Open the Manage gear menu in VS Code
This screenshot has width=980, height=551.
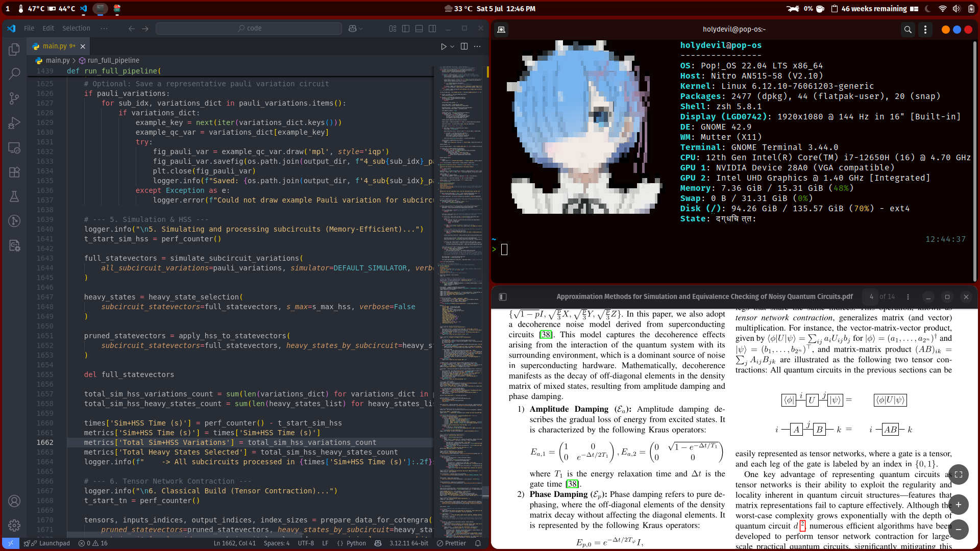point(14,525)
